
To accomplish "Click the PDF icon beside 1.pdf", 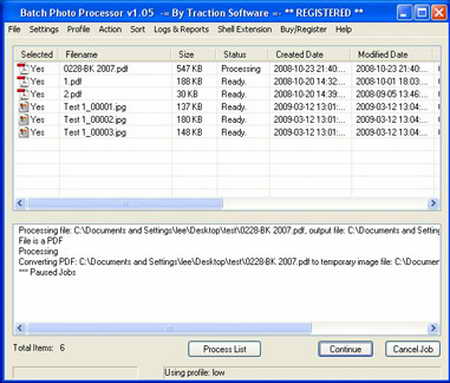I will tap(23, 81).
